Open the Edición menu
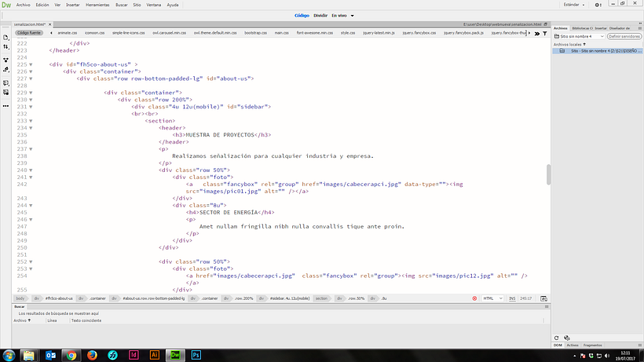The width and height of the screenshot is (644, 362). tap(42, 5)
